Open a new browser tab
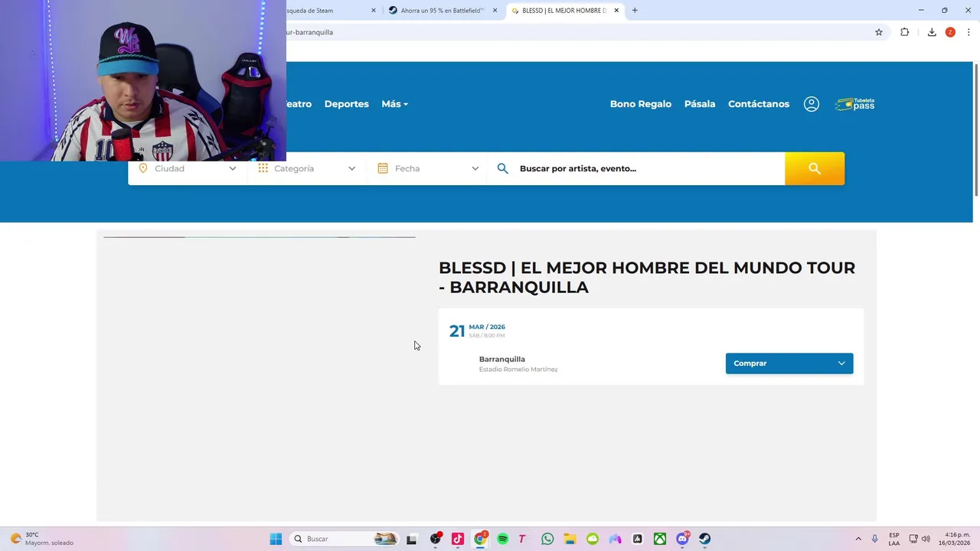Viewport: 980px width, 551px height. coord(635,11)
